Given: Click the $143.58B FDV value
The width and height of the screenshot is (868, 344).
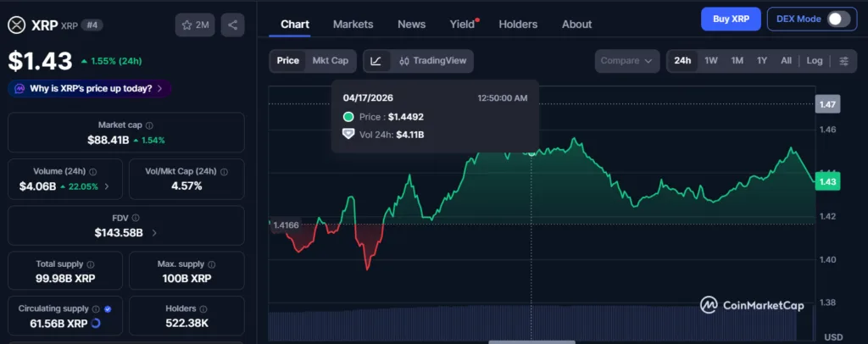Looking at the screenshot, I should [x=119, y=233].
